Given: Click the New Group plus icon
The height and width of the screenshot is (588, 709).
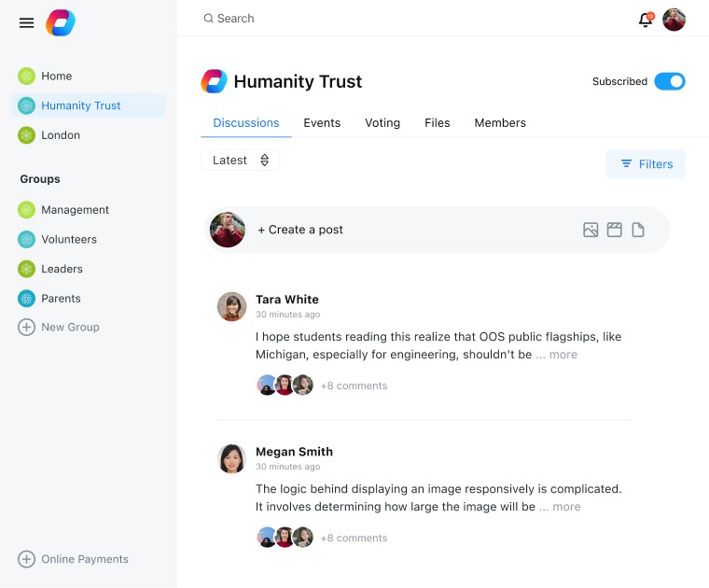Looking at the screenshot, I should (26, 327).
